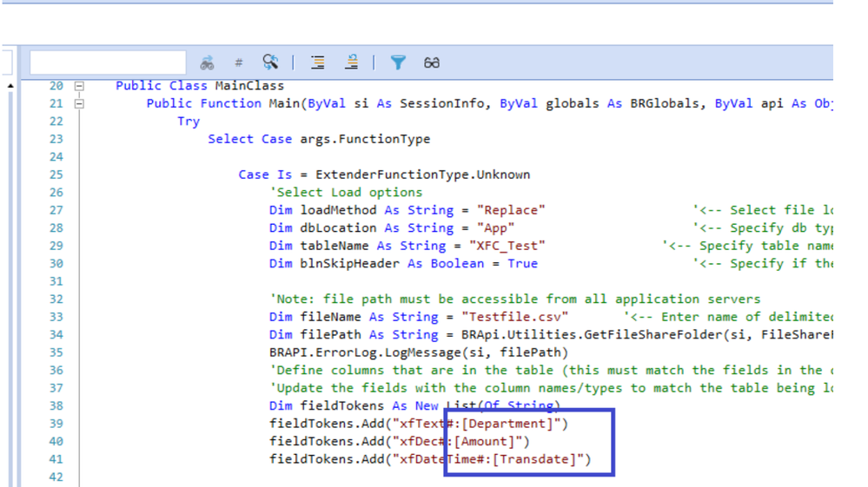This screenshot has height=487, width=868.
Task: Open find and replace magnifier icon
Action: 271,62
